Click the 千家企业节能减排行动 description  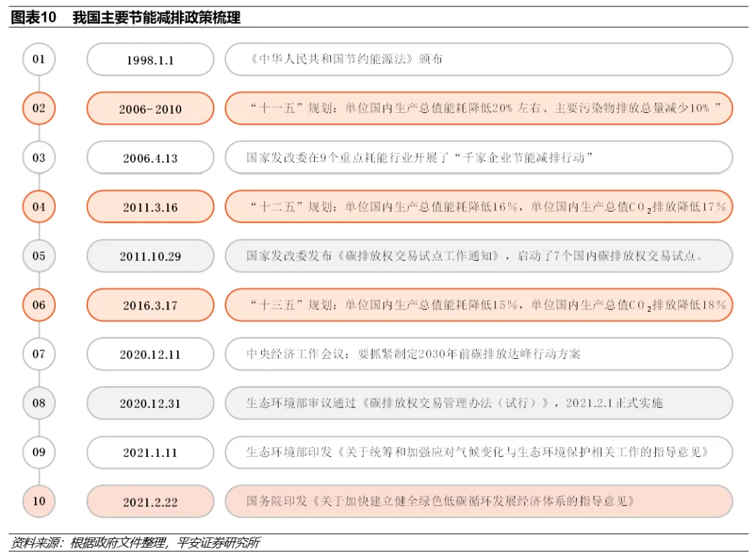click(x=478, y=158)
